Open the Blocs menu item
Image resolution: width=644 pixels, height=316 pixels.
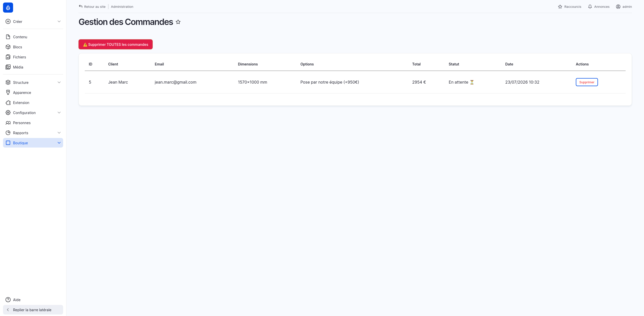33,47
